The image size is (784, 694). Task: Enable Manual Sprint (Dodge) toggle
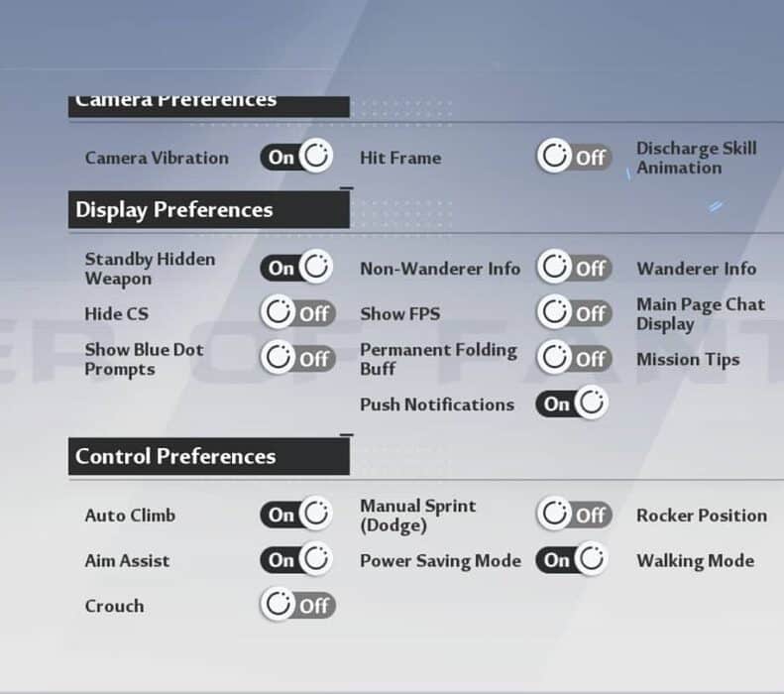click(x=573, y=515)
